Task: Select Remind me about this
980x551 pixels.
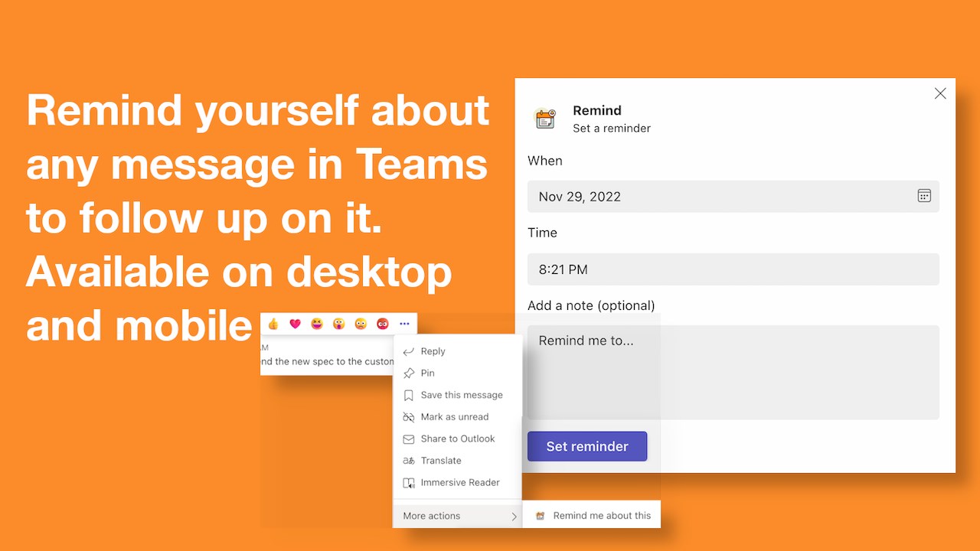Action: tap(592, 516)
